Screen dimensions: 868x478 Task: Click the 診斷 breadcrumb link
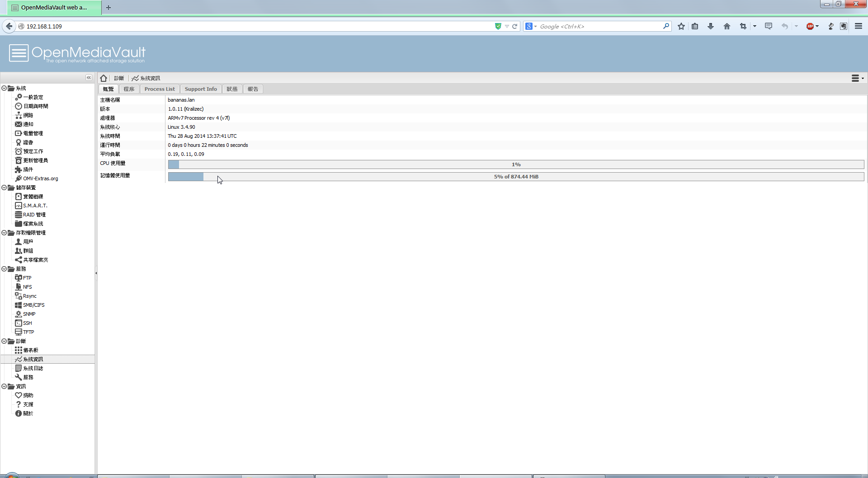click(119, 78)
